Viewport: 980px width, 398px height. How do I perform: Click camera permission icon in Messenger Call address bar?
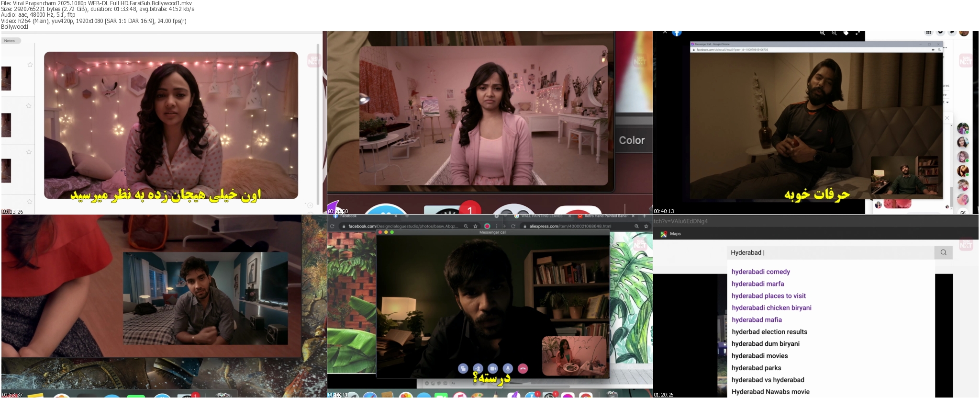click(x=933, y=49)
